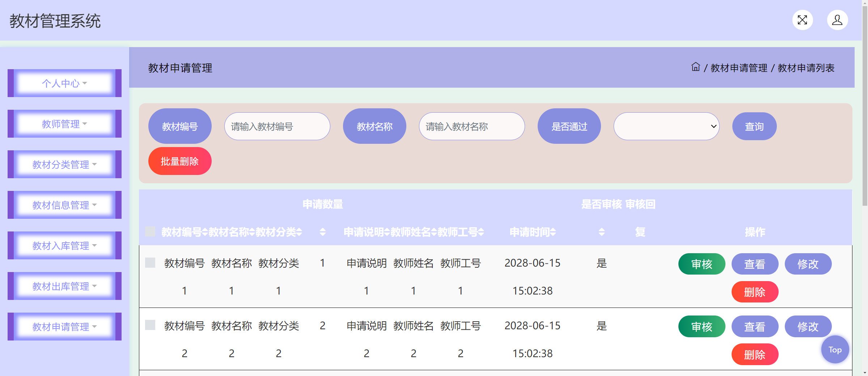
Task: Click the fullscreen expand icon in the header
Action: [802, 20]
